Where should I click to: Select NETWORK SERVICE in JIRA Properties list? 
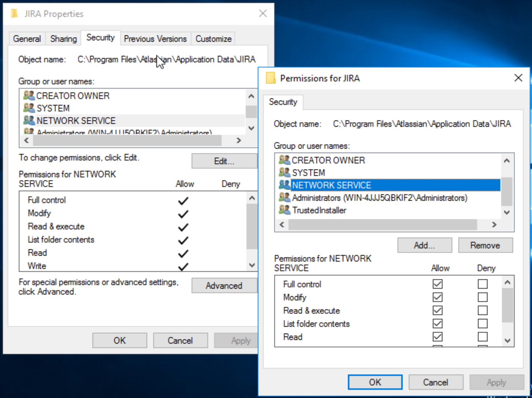point(133,120)
